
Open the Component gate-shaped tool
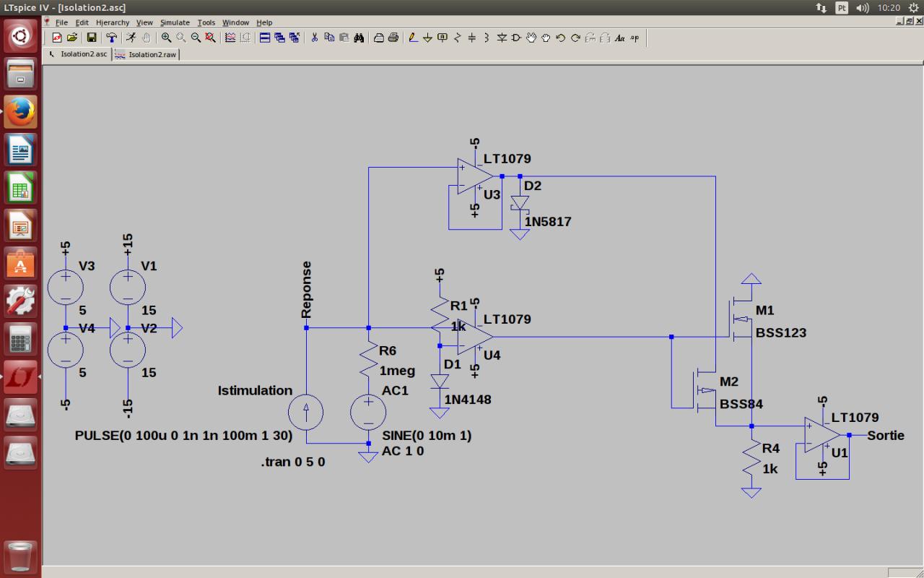[516, 38]
